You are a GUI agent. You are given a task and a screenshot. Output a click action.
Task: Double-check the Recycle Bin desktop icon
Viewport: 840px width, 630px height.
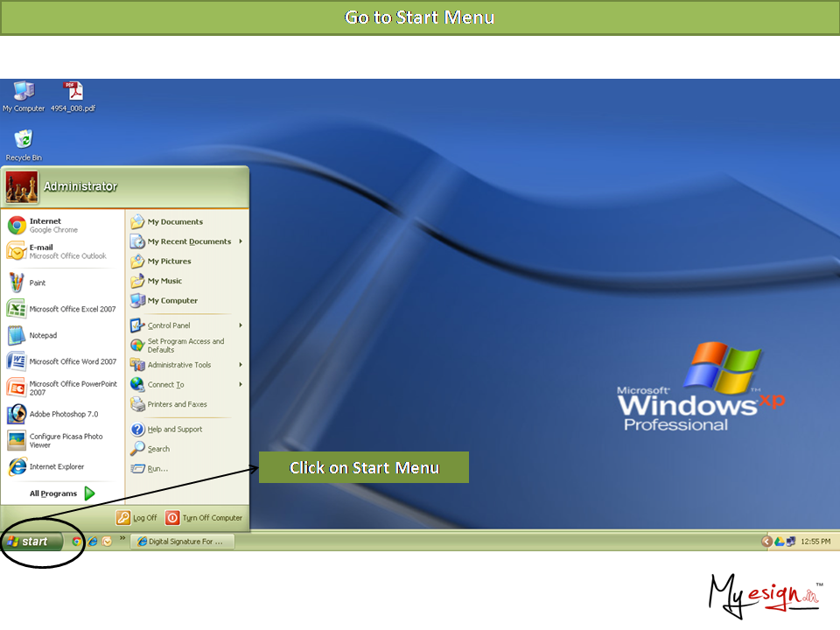[x=24, y=142]
